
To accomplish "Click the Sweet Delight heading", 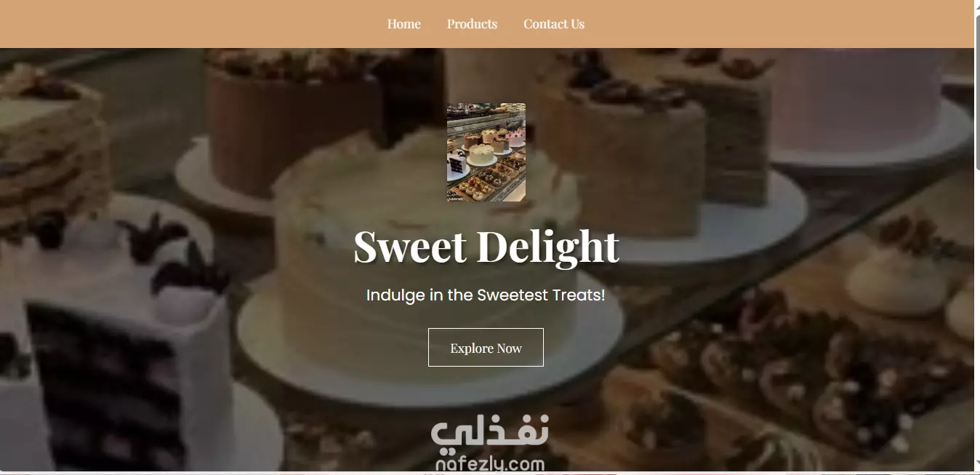I will coord(486,247).
